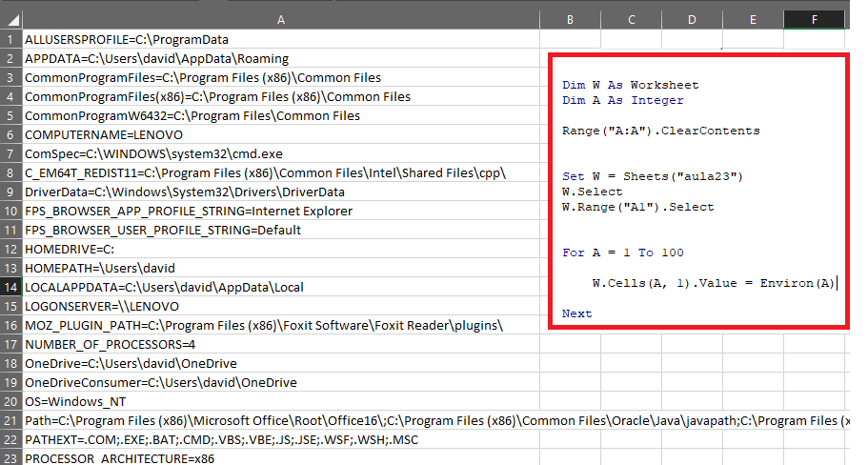Viewport: 868px width, 465px height.
Task: Select row 7 header
Action: [11, 154]
